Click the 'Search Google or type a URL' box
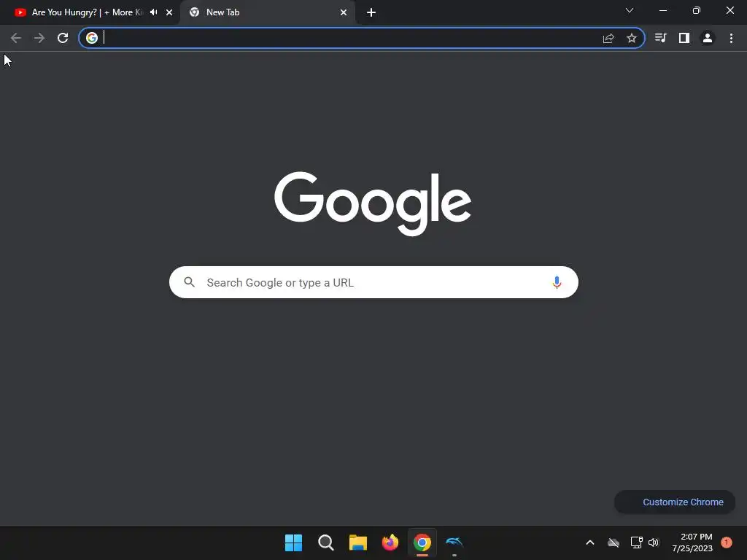The height and width of the screenshot is (560, 747). click(373, 282)
